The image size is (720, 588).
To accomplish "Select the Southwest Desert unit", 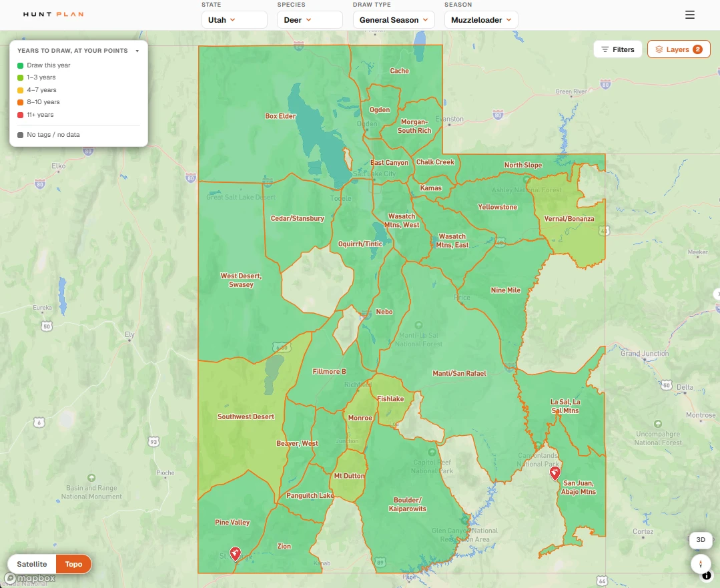I will (x=246, y=416).
